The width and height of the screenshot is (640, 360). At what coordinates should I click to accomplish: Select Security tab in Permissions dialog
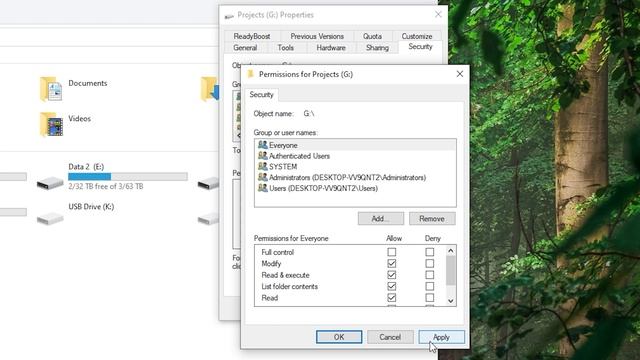[x=261, y=94]
